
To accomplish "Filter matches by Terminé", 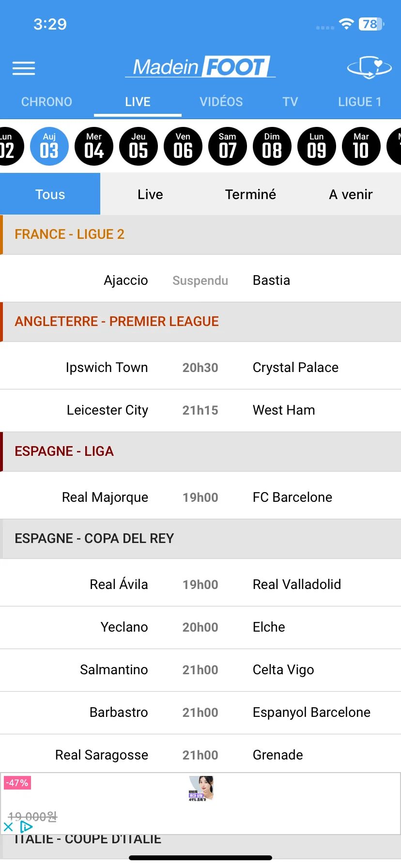I will point(250,194).
